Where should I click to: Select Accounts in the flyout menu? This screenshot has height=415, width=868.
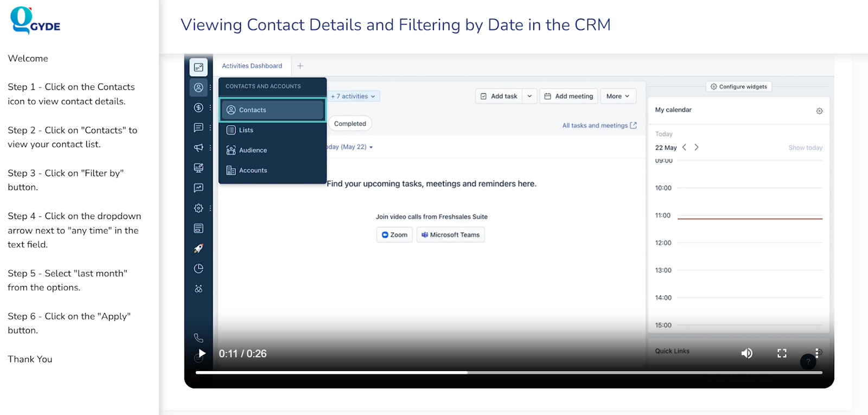click(253, 170)
